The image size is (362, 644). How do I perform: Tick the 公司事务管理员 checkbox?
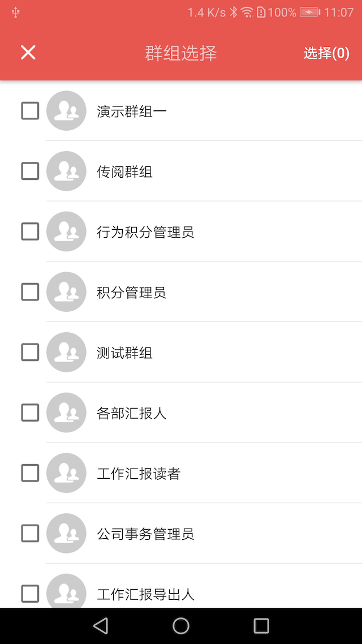coord(30,533)
